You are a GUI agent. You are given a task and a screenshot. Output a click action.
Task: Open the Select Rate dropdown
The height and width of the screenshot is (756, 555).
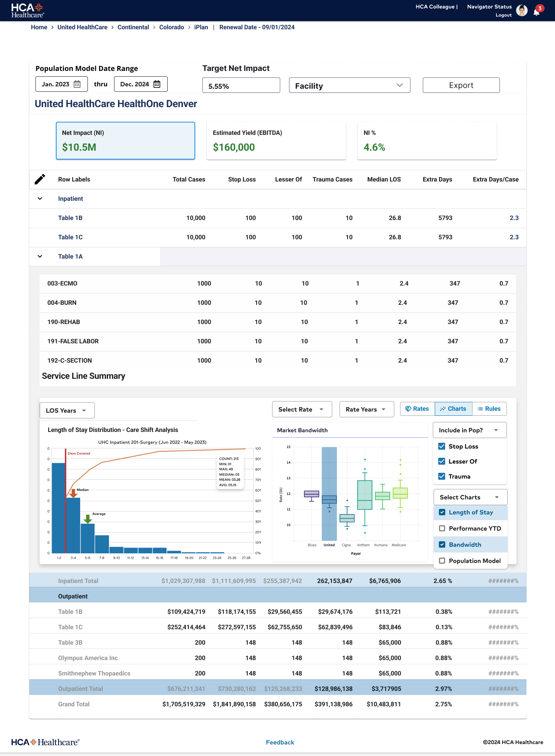point(302,409)
